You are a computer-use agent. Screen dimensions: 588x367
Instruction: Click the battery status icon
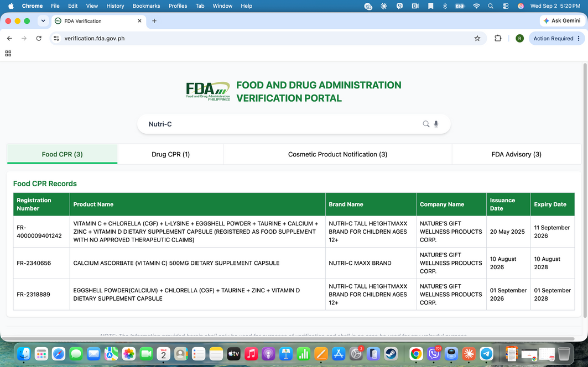click(460, 6)
